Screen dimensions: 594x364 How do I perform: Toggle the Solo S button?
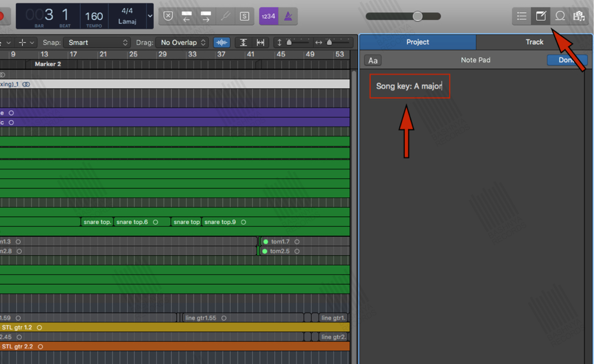click(244, 16)
